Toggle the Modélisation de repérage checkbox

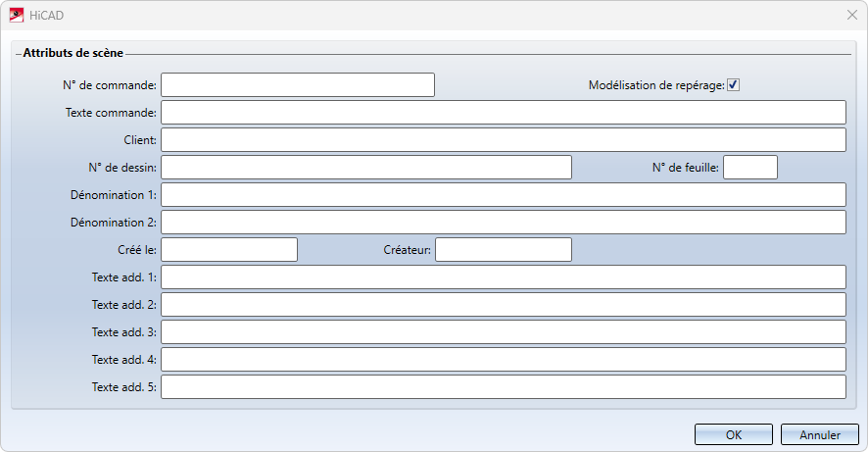[x=733, y=84]
